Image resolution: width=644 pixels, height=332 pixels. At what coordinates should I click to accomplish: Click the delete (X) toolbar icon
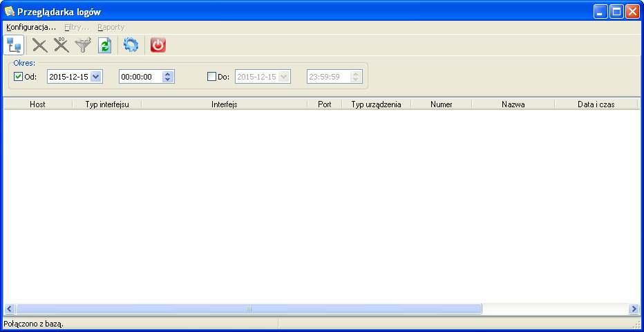coord(40,45)
